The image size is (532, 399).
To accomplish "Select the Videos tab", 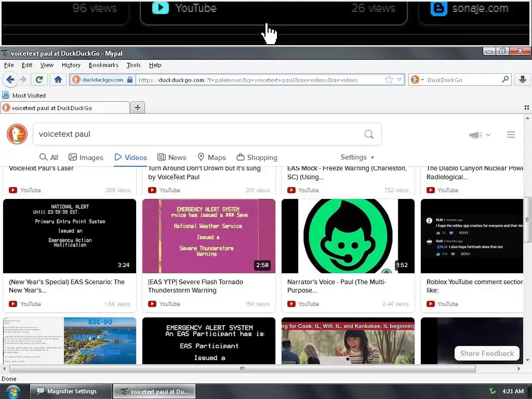I will tap(130, 157).
